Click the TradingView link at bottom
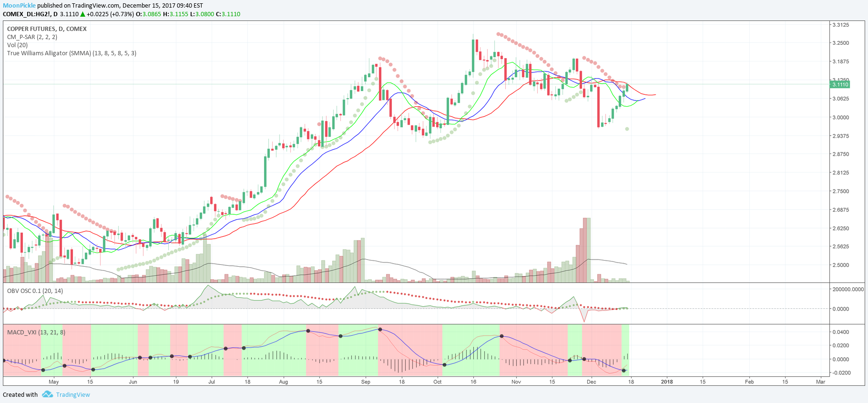This screenshot has height=403, width=868. (73, 394)
